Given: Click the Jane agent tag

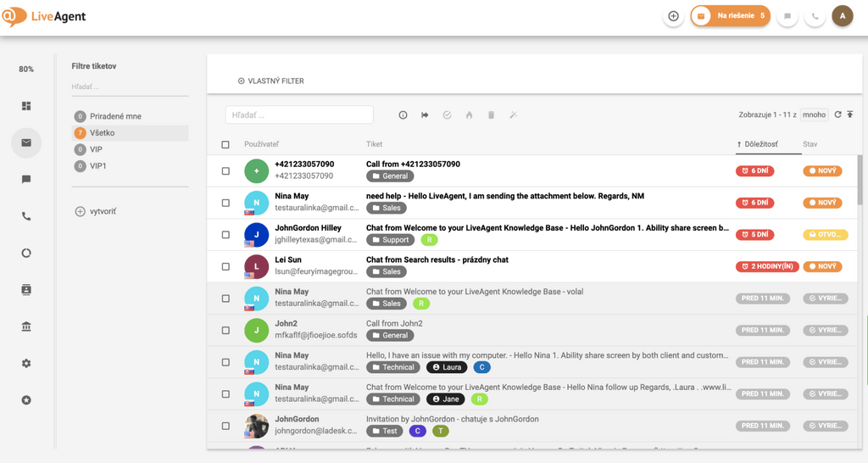Looking at the screenshot, I should 446,399.
